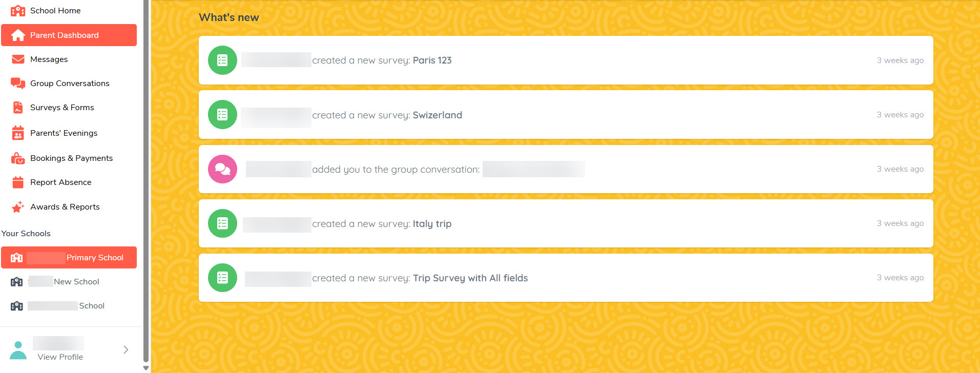Click the School Home building icon

coord(18,11)
